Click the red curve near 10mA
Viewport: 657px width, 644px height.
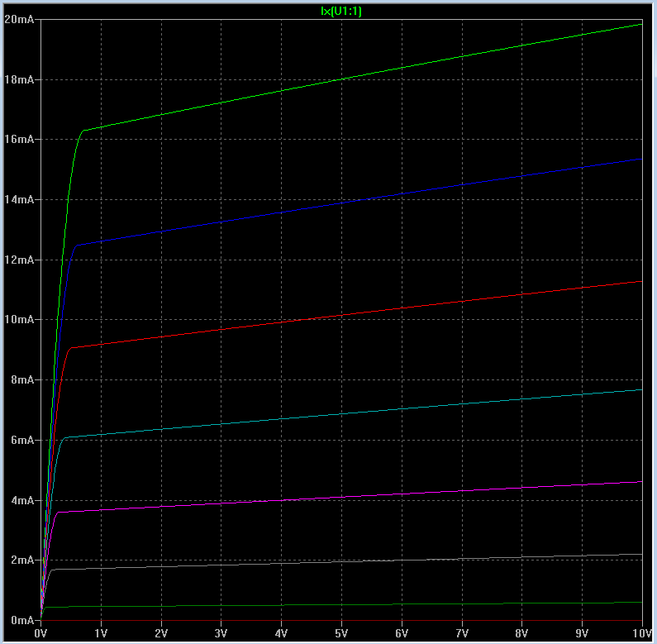coord(341,315)
